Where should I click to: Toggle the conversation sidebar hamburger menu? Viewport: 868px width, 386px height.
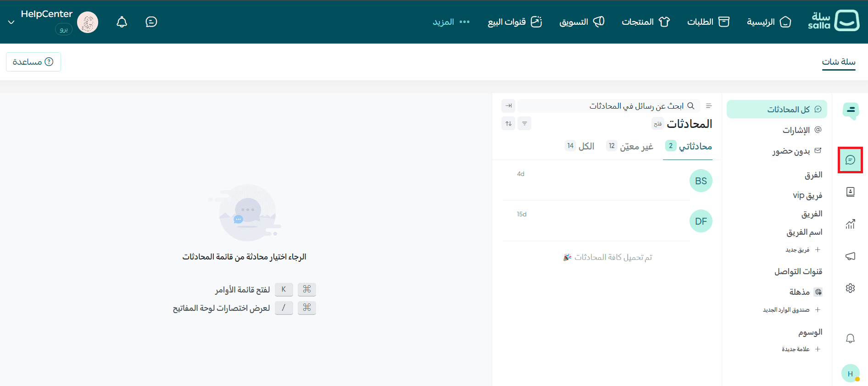[709, 106]
